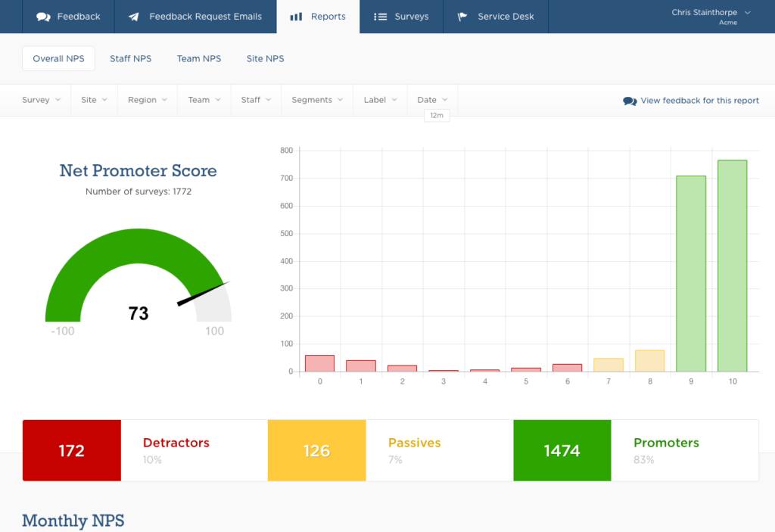Click the speech bubbles icon beside View feedback

coord(630,100)
